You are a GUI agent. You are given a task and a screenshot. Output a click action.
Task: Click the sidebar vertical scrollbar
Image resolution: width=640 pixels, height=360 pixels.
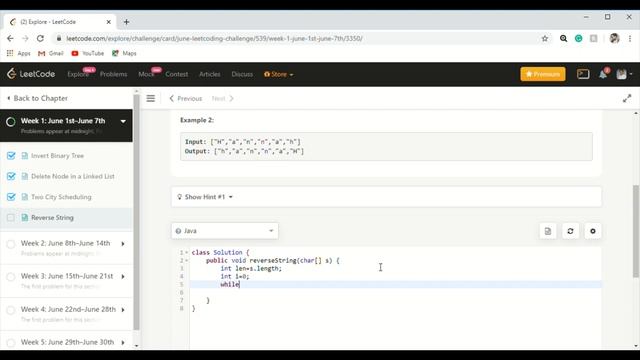pyautogui.click(x=136, y=211)
